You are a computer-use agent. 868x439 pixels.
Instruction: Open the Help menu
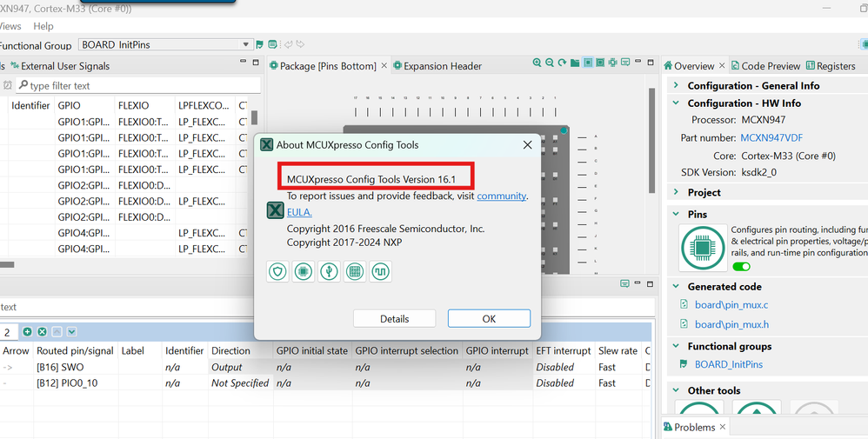pos(43,26)
